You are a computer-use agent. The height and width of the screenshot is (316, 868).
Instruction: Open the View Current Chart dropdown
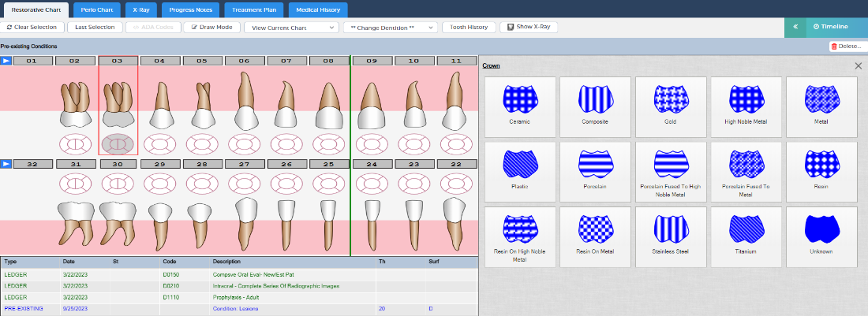point(291,28)
